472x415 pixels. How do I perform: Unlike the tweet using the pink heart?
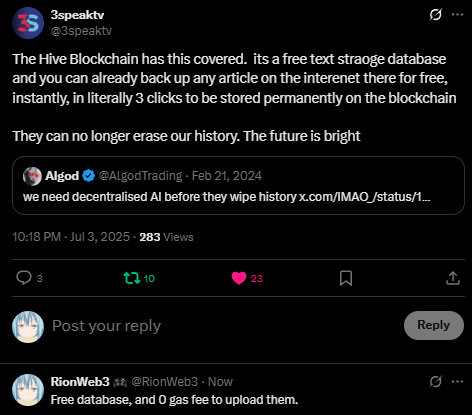239,278
